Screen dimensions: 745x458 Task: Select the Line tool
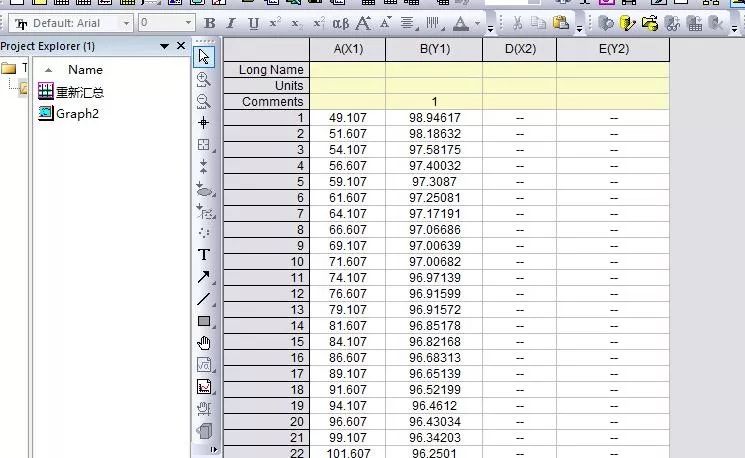204,299
